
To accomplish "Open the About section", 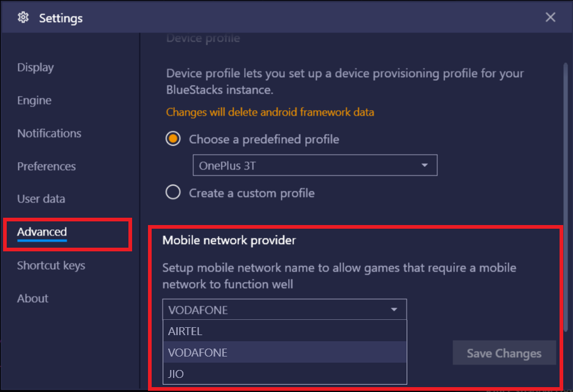I will tap(32, 298).
